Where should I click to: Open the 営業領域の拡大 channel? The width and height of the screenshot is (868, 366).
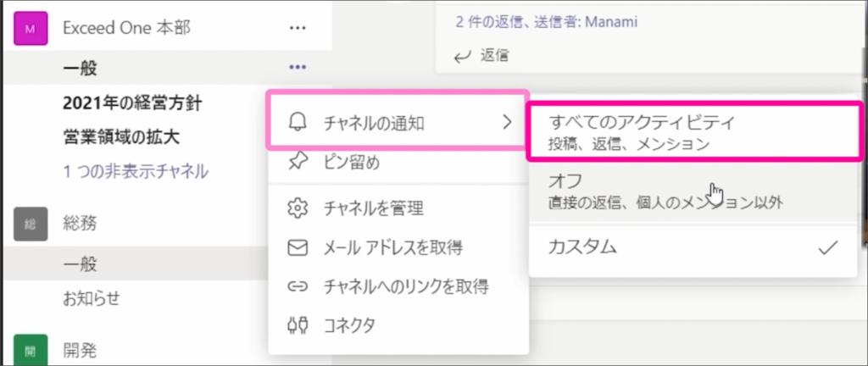(121, 137)
